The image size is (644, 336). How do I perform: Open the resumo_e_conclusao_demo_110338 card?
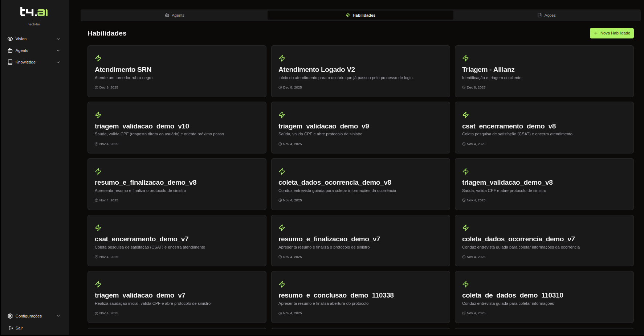360,297
